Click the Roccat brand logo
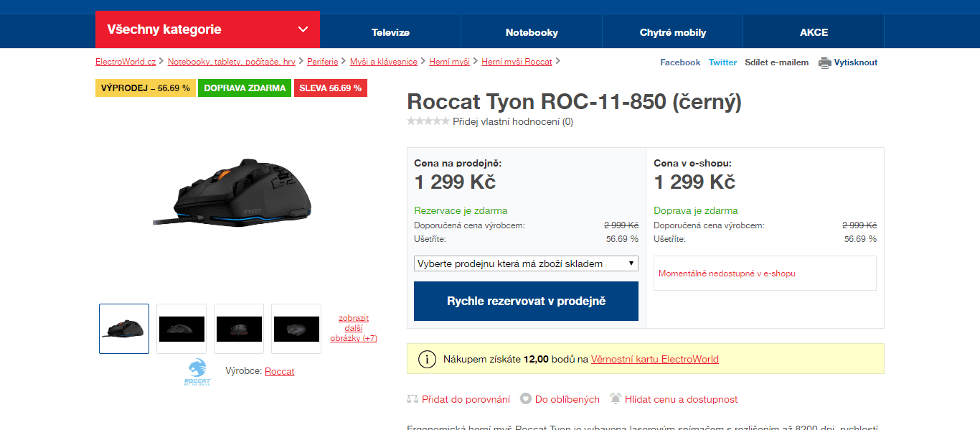980x430 pixels. point(197,373)
